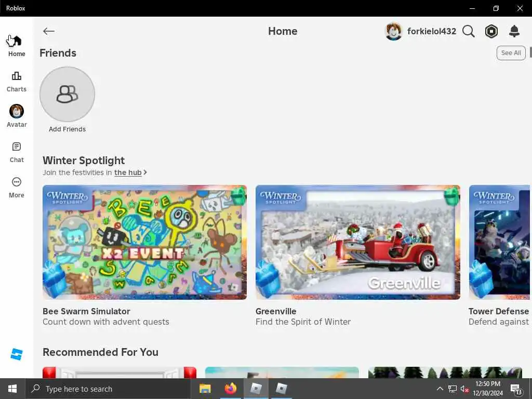Click the chevron beside 'the hub'
This screenshot has width=532, height=399.
coord(145,172)
